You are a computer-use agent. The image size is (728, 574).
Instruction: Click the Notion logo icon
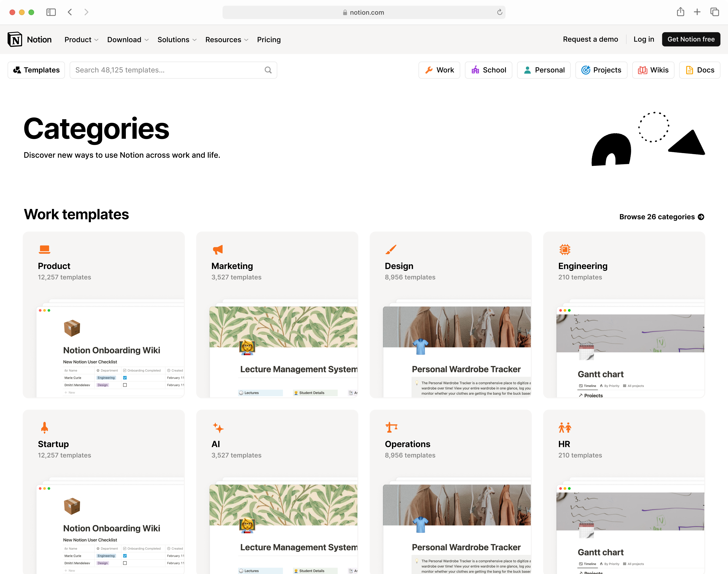coord(15,39)
